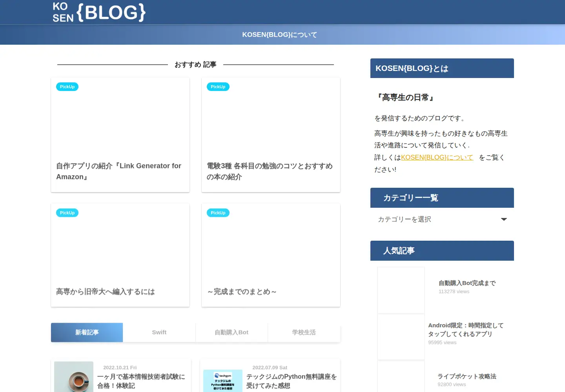The width and height of the screenshot is (565, 392).
Task: Click the KOSEN {BLOG} site logo
Action: point(99,12)
